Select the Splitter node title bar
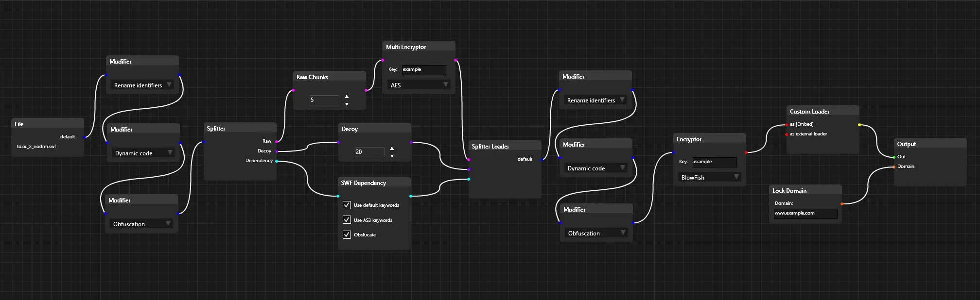Viewport: 980px width, 300px height. [240, 128]
